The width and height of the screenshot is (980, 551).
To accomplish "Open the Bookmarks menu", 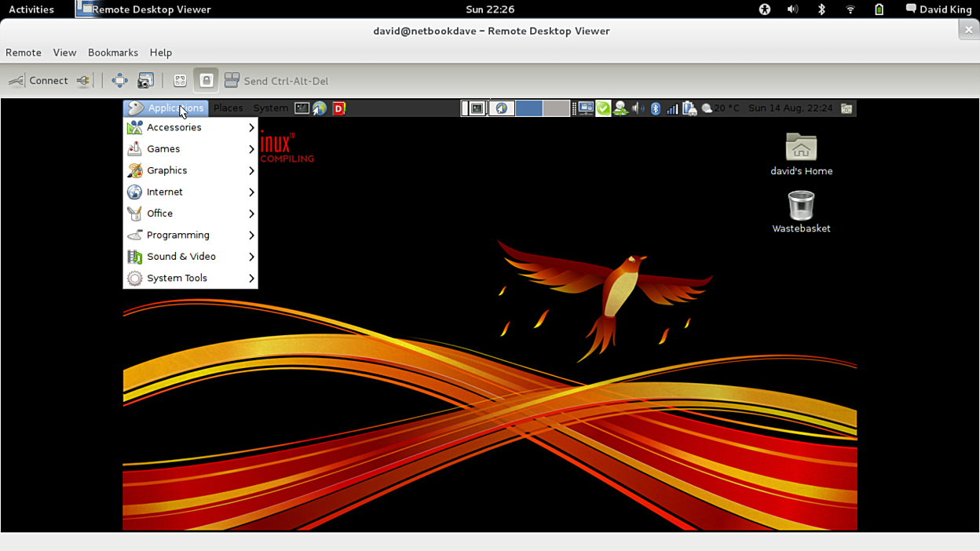I will [x=112, y=53].
